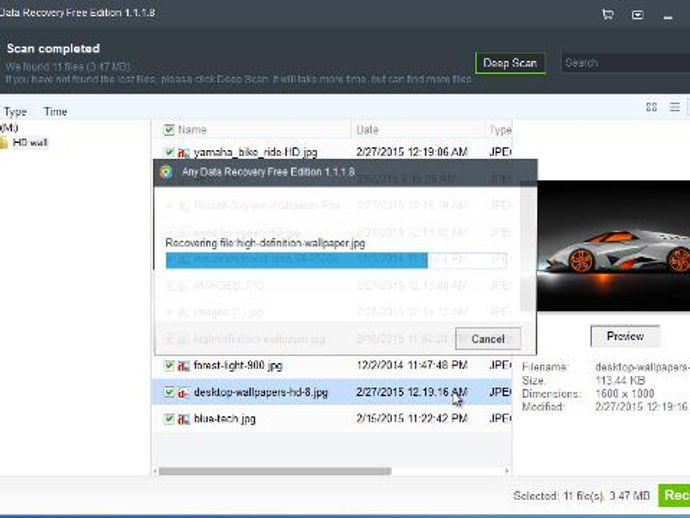Sort the file list by Date column
This screenshot has width=690, height=518.
[367, 130]
